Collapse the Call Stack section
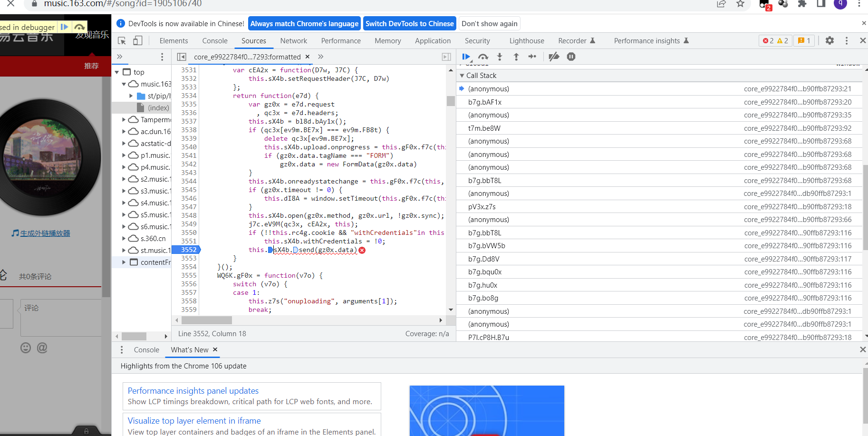The height and width of the screenshot is (436, 868). click(462, 76)
